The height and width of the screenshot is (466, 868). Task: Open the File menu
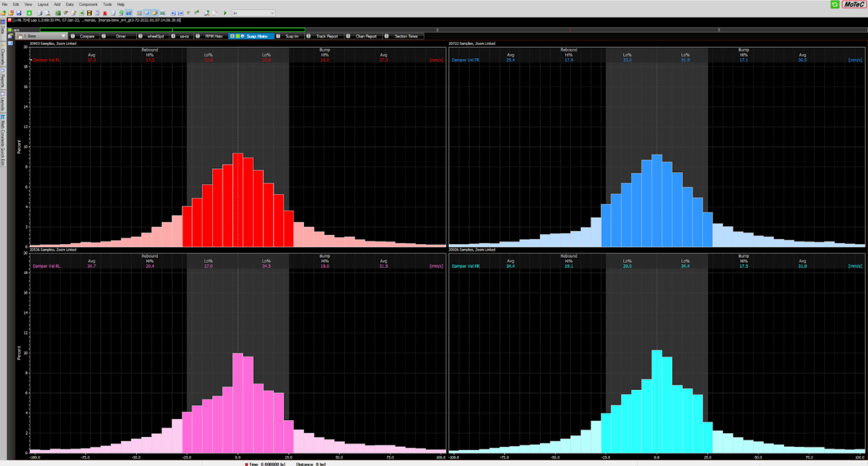[x=5, y=4]
